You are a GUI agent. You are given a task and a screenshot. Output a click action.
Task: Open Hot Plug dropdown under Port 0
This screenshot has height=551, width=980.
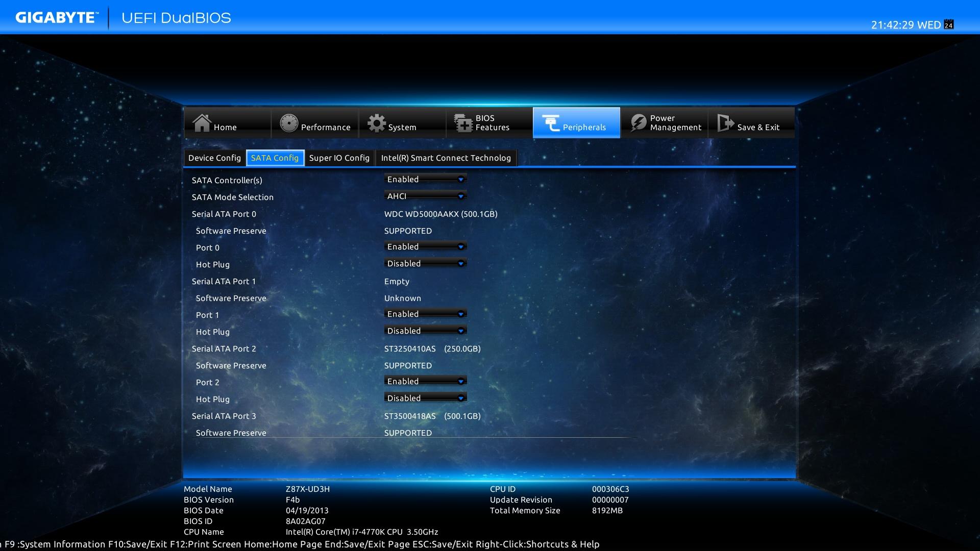pyautogui.click(x=425, y=264)
